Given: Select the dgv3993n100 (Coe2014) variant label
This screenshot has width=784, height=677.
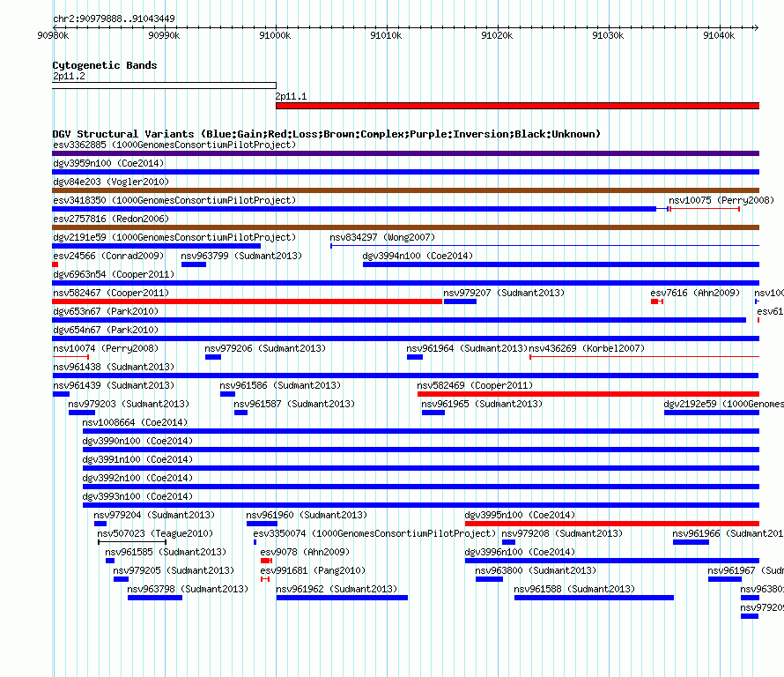Looking at the screenshot, I should tap(137, 497).
